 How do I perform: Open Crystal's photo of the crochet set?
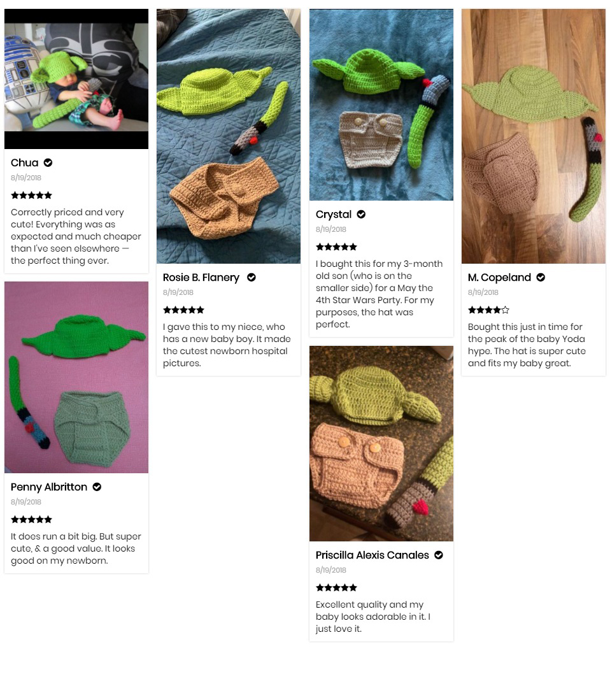(381, 105)
